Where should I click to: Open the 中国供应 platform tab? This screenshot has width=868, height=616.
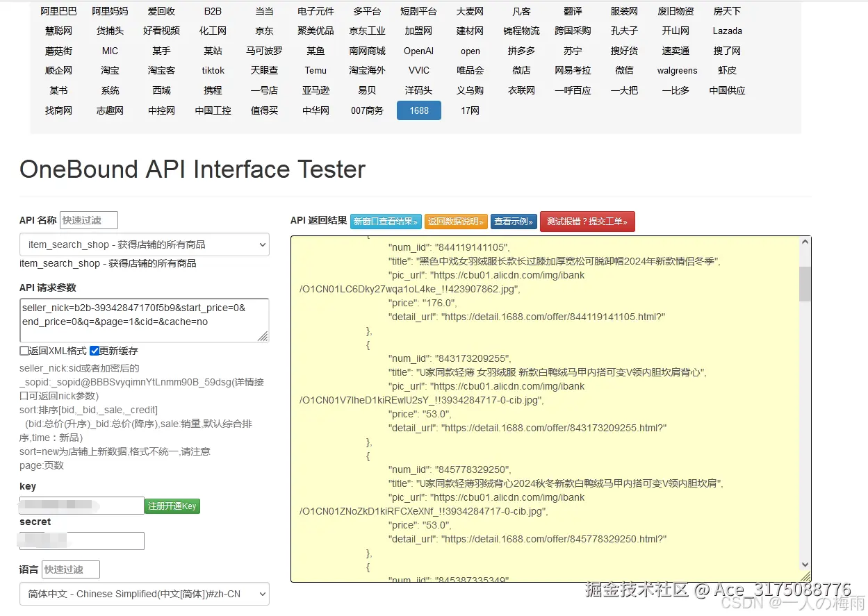pos(727,90)
